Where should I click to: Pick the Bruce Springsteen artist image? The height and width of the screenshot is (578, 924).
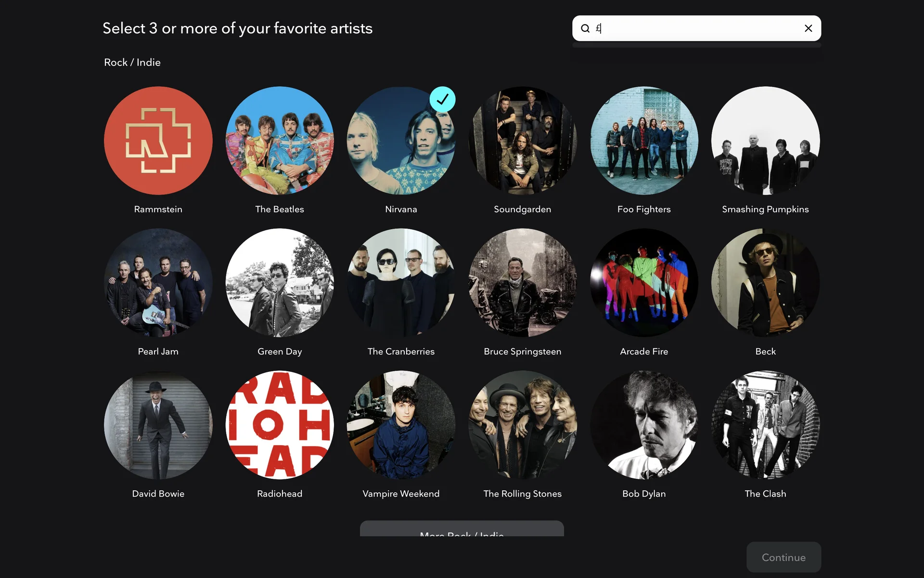pos(523,283)
